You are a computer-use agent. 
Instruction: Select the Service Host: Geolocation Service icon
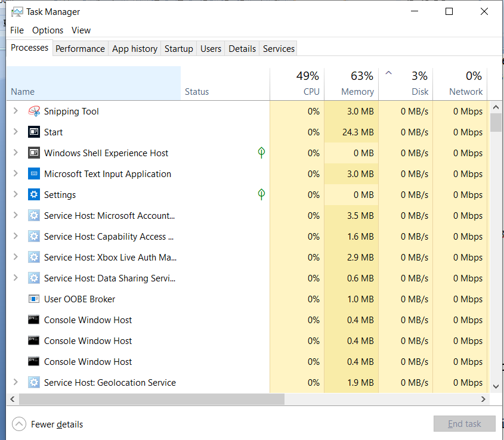click(x=34, y=383)
